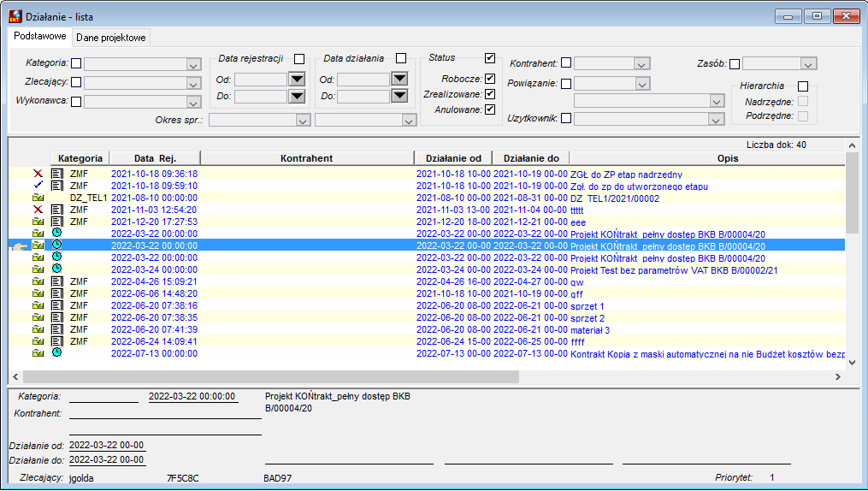The image size is (868, 491).
Task: Click the horizontal scrollbar thumb of the list
Action: (271, 377)
